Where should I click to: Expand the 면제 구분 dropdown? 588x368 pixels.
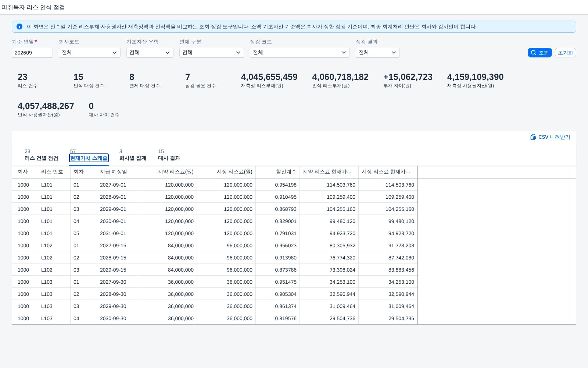212,53
